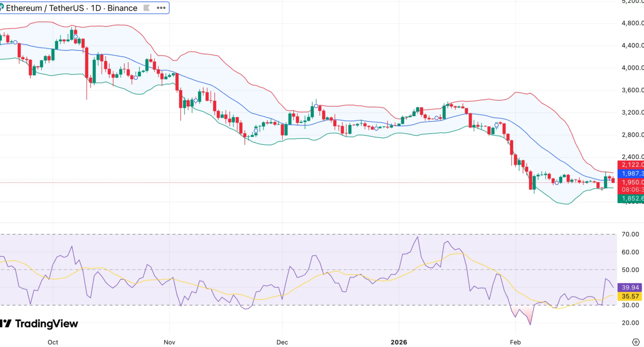Click the three-dot more options button
The height and width of the screenshot is (347, 644).
(x=161, y=8)
